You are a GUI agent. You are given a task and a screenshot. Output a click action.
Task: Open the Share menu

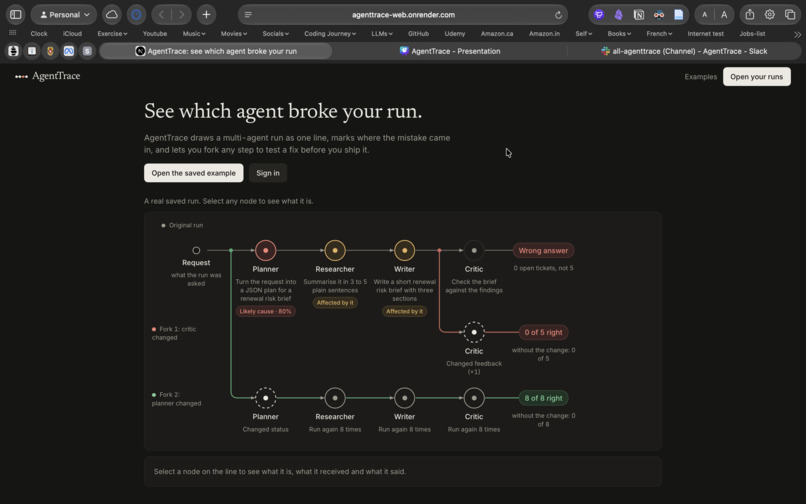point(750,14)
